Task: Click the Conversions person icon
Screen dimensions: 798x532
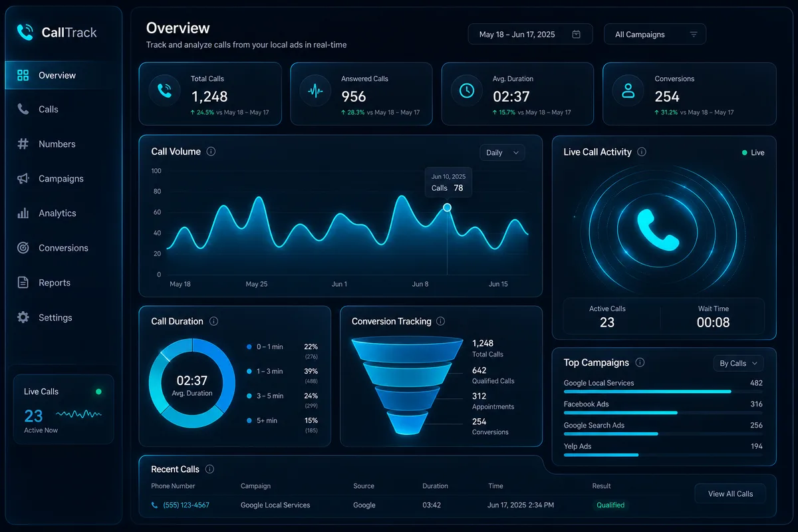Action: click(628, 91)
